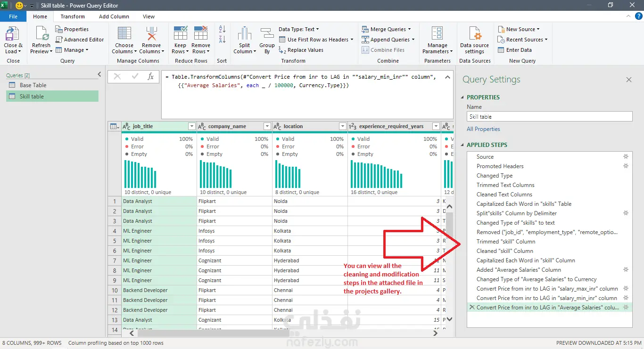Click Combine Files
This screenshot has width=644, height=349.
tap(383, 50)
